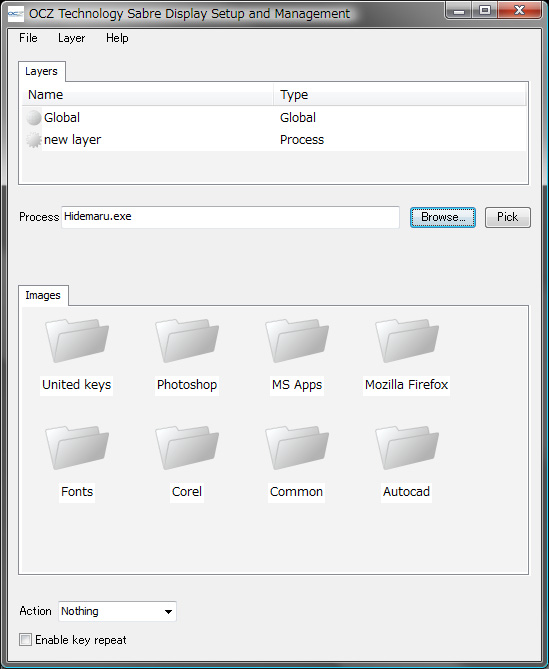The height and width of the screenshot is (669, 549).
Task: Open the File menu
Action: (28, 38)
